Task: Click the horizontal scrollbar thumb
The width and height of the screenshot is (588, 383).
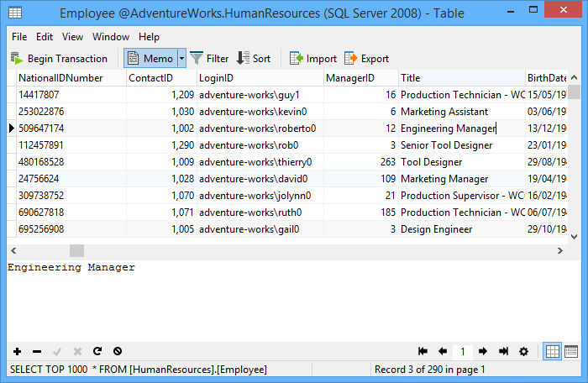Action: click(x=77, y=250)
